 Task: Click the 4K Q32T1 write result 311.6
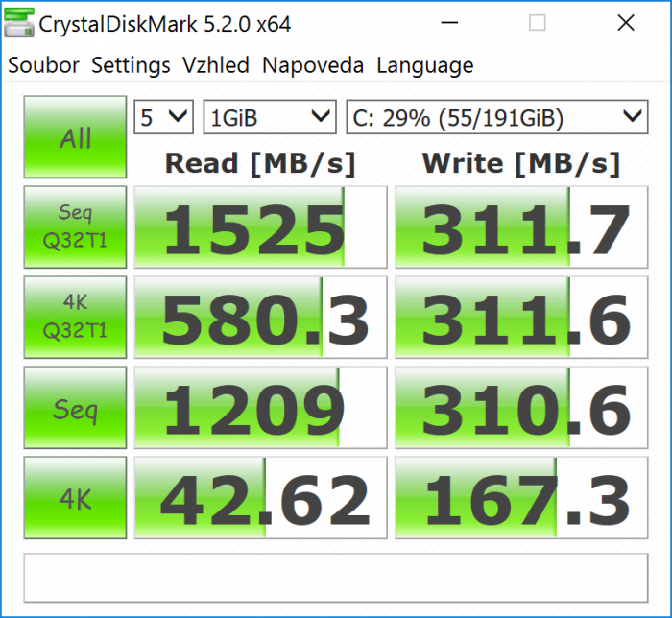[522, 318]
